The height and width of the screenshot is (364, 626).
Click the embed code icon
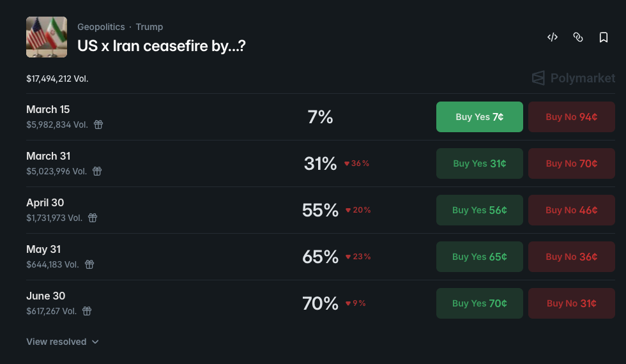point(553,38)
